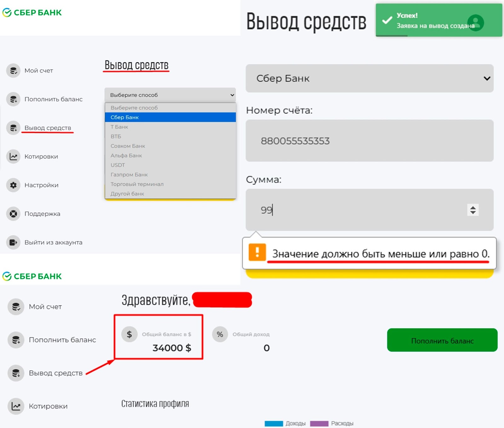Select placeholder 'Выберите способ' list entry

[170, 108]
